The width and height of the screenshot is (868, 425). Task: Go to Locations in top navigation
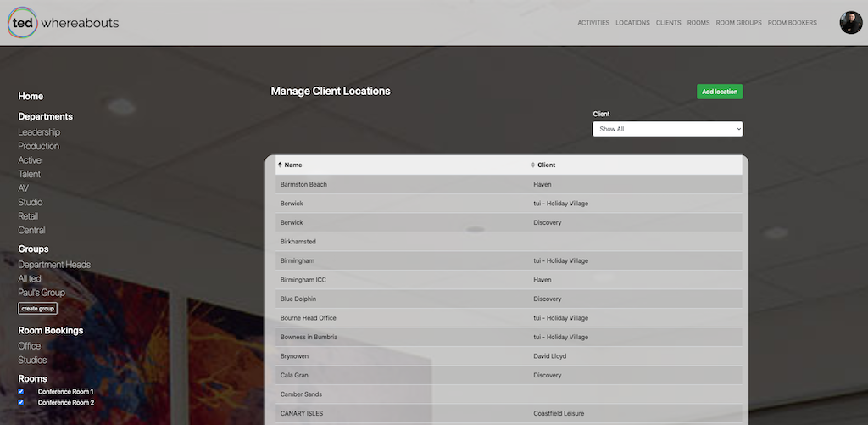(632, 23)
